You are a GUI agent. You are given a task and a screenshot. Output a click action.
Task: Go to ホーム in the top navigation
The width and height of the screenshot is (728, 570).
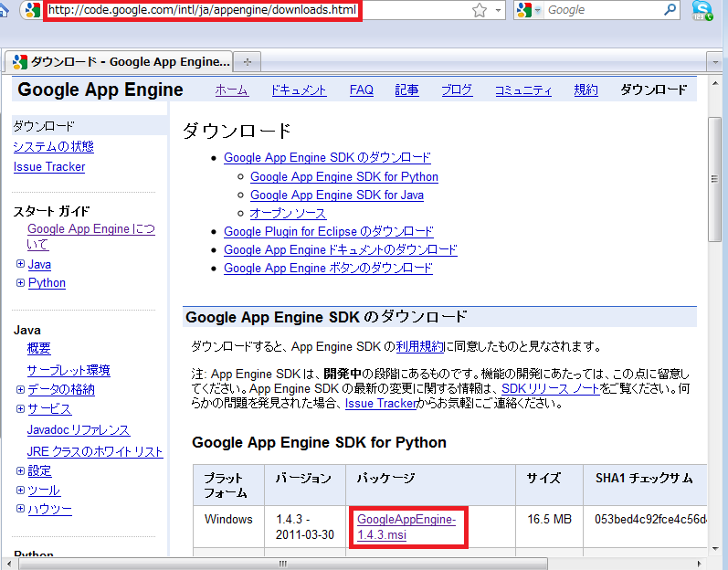point(232,90)
